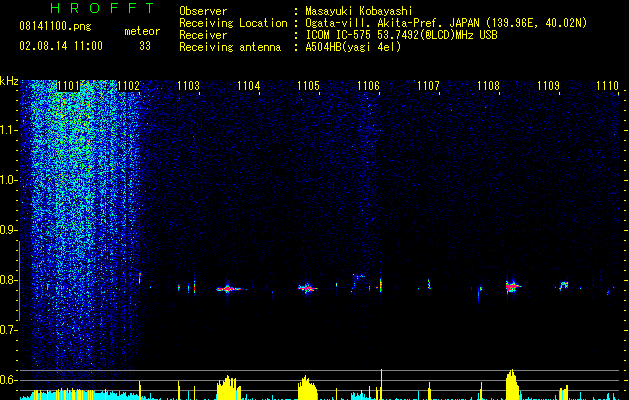This screenshot has width=629, height=400.
Task: Click the 0.6 kHz axis label
Action: (x=8, y=380)
